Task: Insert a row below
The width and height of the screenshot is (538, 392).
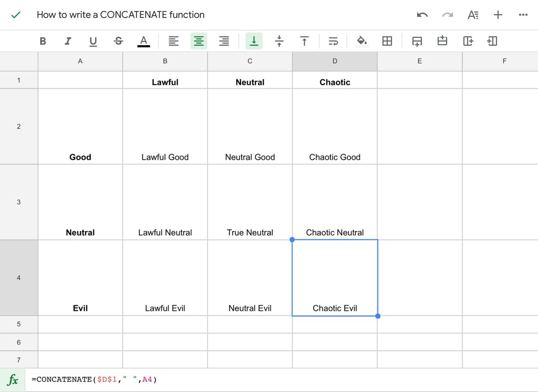Action: tap(417, 41)
